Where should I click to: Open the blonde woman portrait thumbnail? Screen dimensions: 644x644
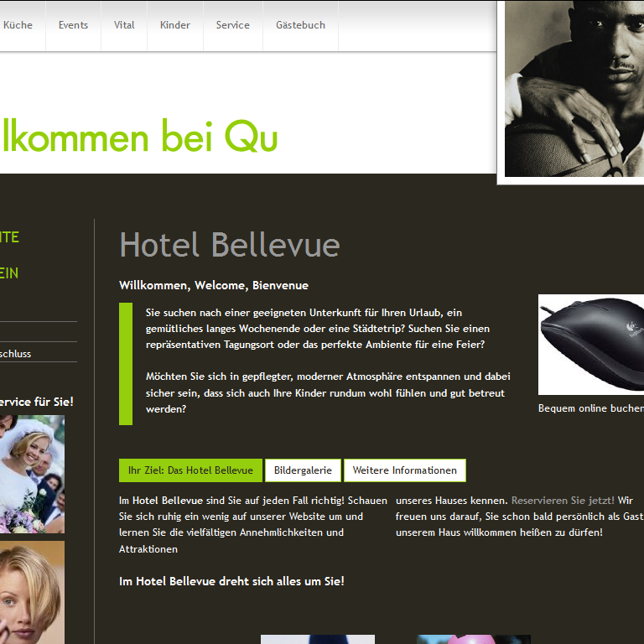(32, 592)
